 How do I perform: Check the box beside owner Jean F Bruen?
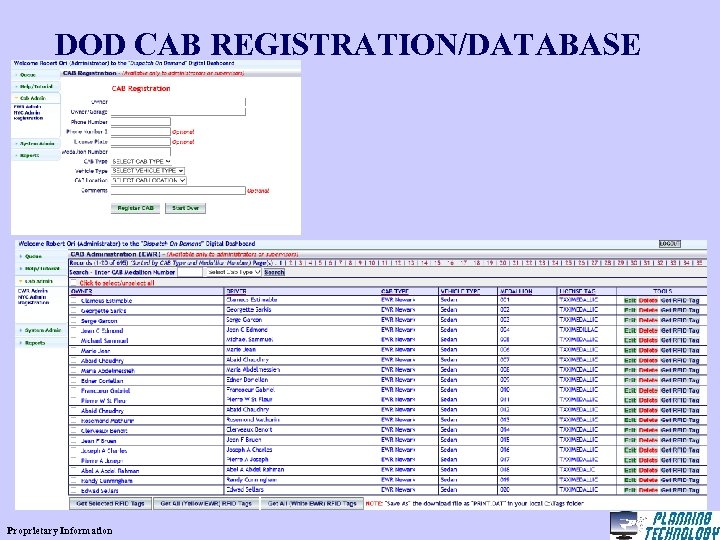(73, 440)
